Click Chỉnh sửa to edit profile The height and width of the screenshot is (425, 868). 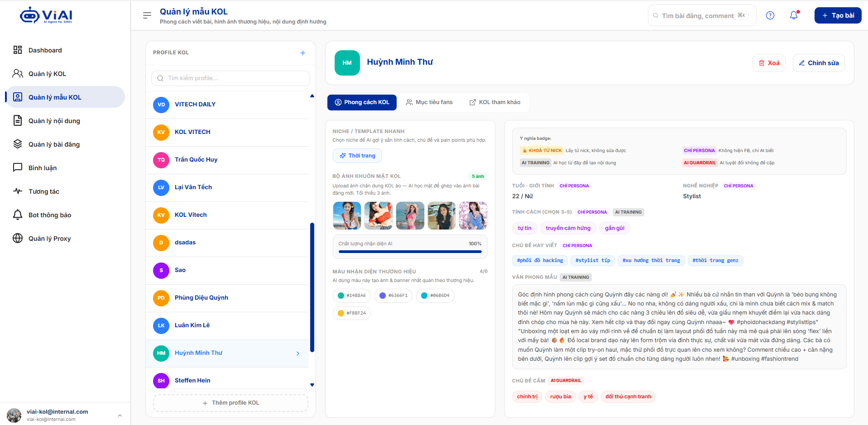[x=819, y=63]
